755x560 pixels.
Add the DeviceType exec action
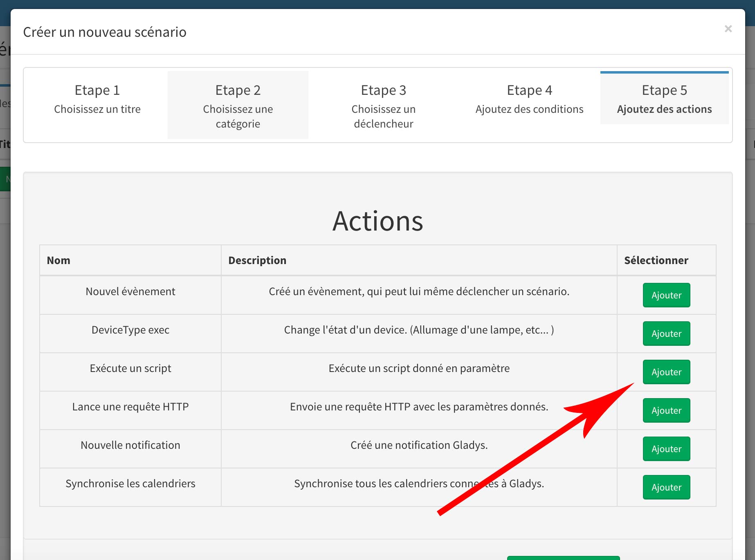point(666,334)
